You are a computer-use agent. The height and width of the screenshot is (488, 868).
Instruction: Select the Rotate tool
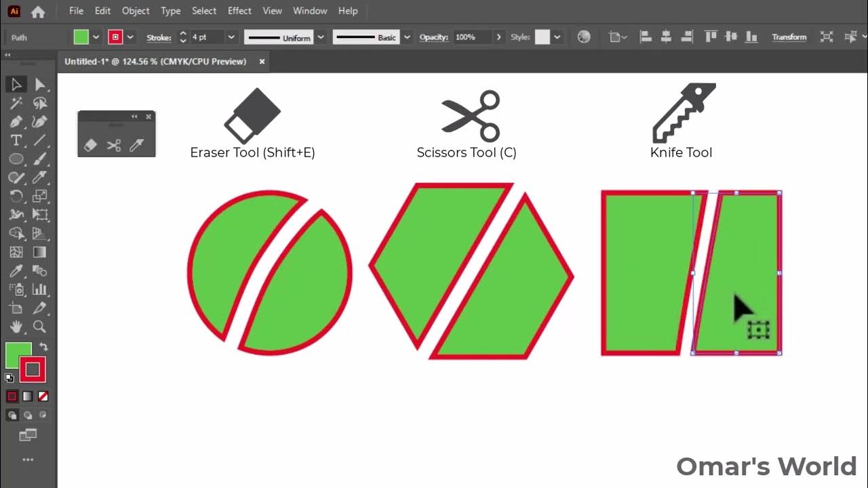coord(16,197)
